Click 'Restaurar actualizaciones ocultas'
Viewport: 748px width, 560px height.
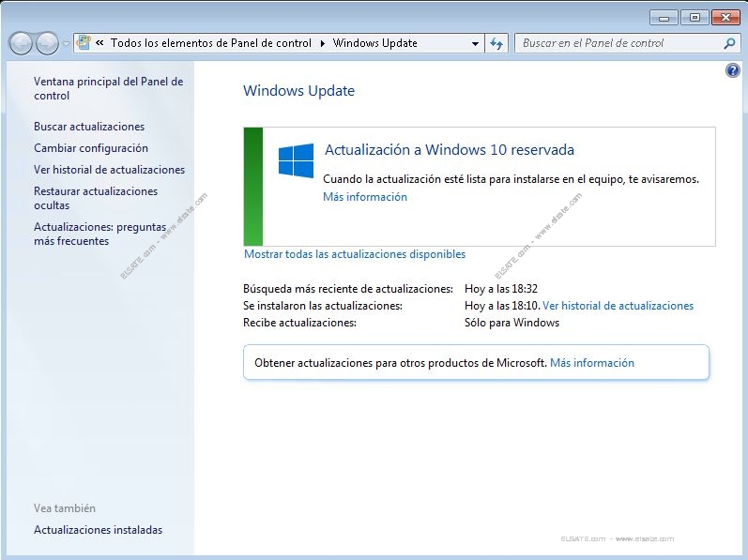click(96, 198)
